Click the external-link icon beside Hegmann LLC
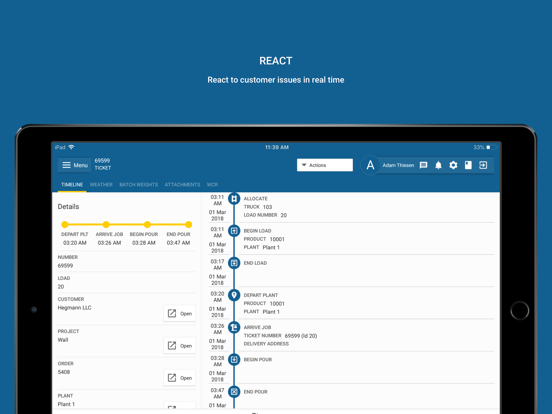Image resolution: width=552 pixels, height=414 pixels. pyautogui.click(x=172, y=313)
